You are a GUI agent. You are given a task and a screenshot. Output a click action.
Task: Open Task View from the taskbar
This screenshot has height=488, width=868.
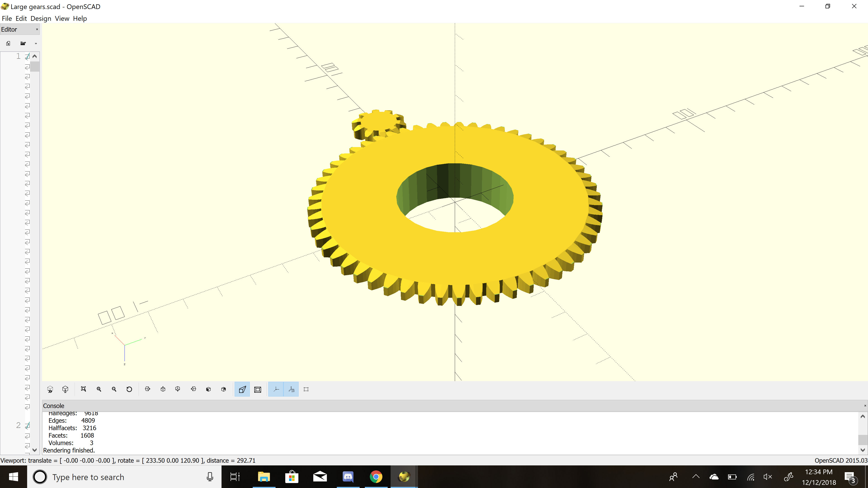235,477
